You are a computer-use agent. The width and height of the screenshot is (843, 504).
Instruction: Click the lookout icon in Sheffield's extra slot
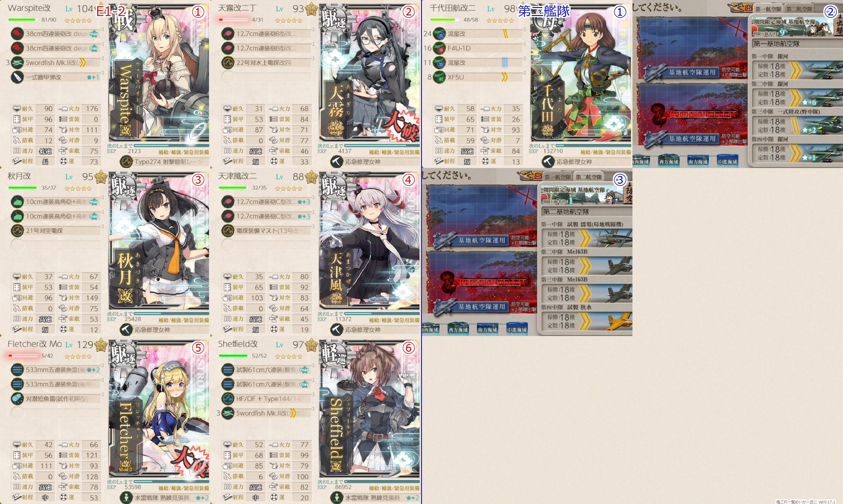point(337,498)
